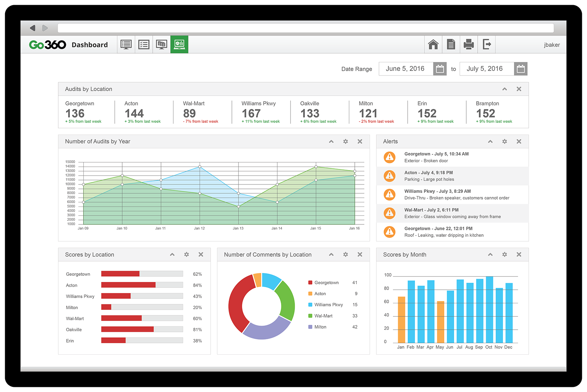Collapse the Audits by Location panel

(504, 89)
